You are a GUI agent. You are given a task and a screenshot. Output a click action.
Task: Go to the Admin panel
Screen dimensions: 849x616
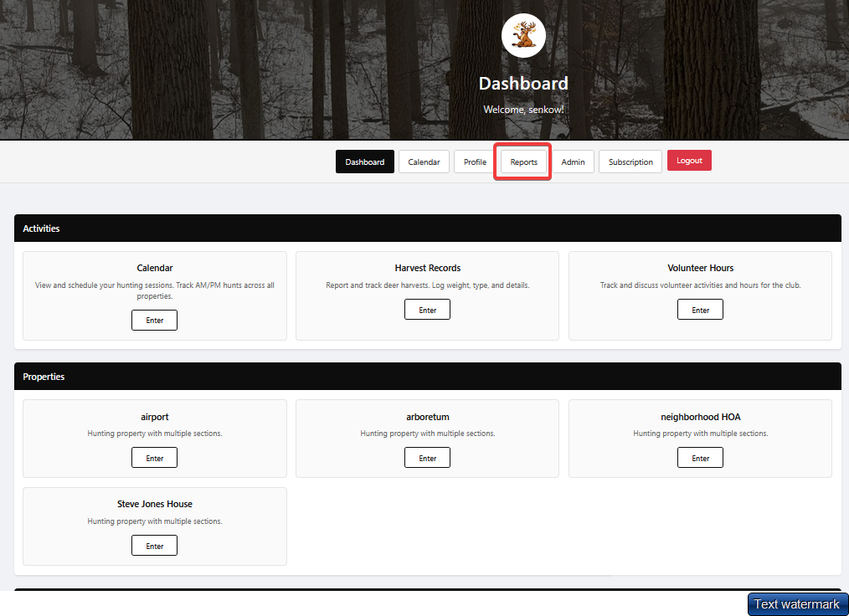point(573,161)
